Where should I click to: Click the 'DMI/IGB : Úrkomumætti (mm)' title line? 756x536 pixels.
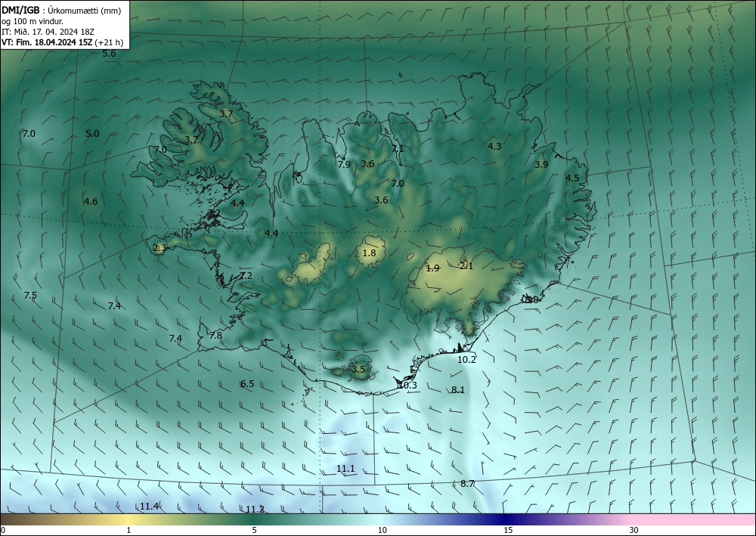(x=61, y=11)
